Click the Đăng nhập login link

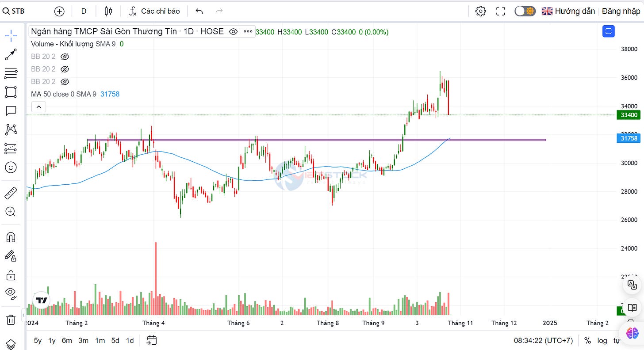(621, 11)
